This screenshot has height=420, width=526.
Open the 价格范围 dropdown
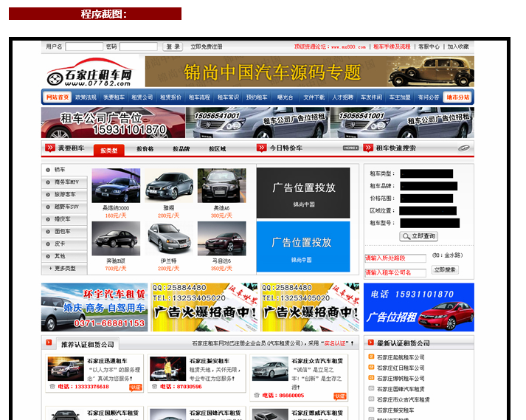pyautogui.click(x=426, y=199)
